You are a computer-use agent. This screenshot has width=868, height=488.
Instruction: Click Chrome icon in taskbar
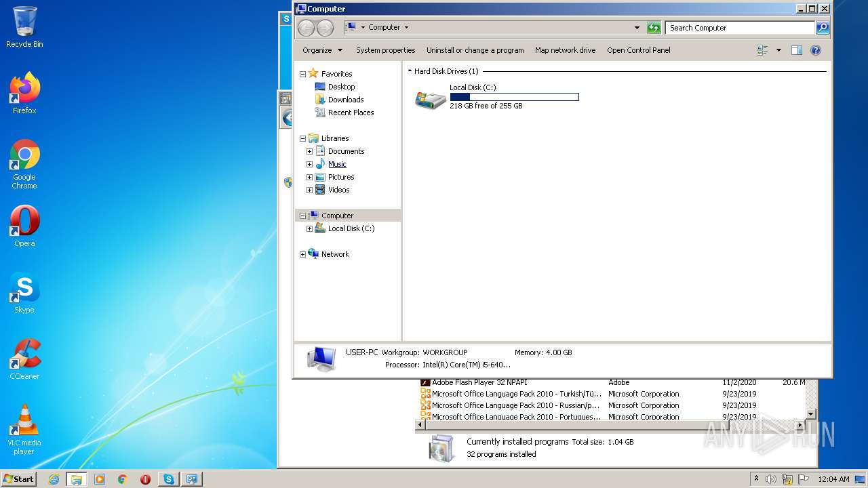pos(123,479)
